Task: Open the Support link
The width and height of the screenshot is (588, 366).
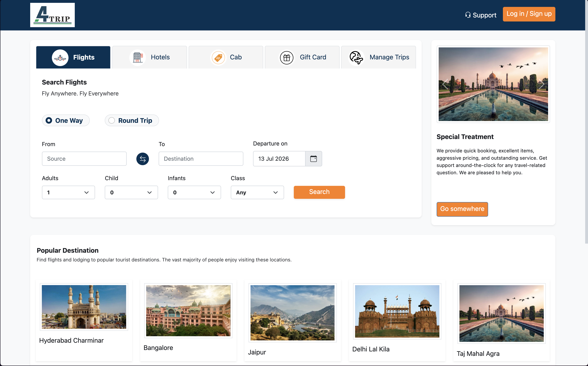Action: click(480, 15)
